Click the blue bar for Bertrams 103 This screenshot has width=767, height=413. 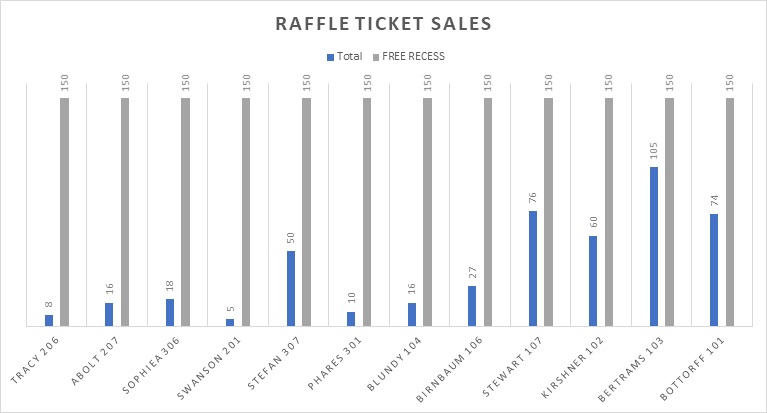653,245
